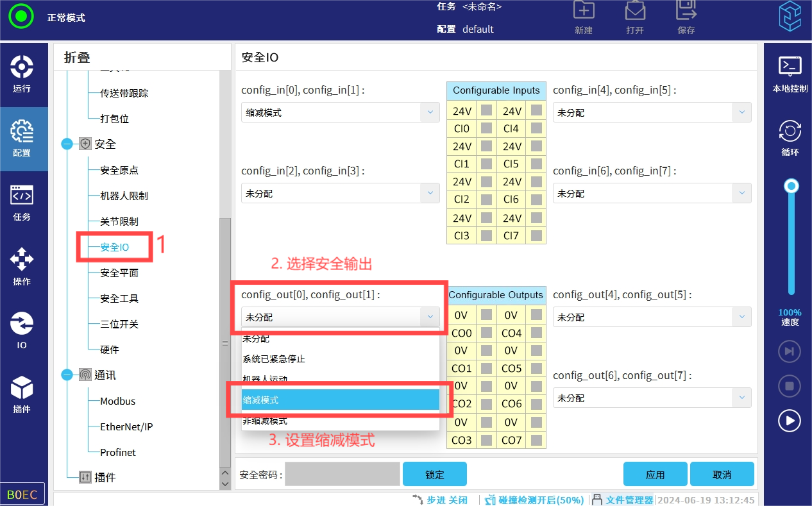Click the 安全密码 password input field

pos(343,475)
